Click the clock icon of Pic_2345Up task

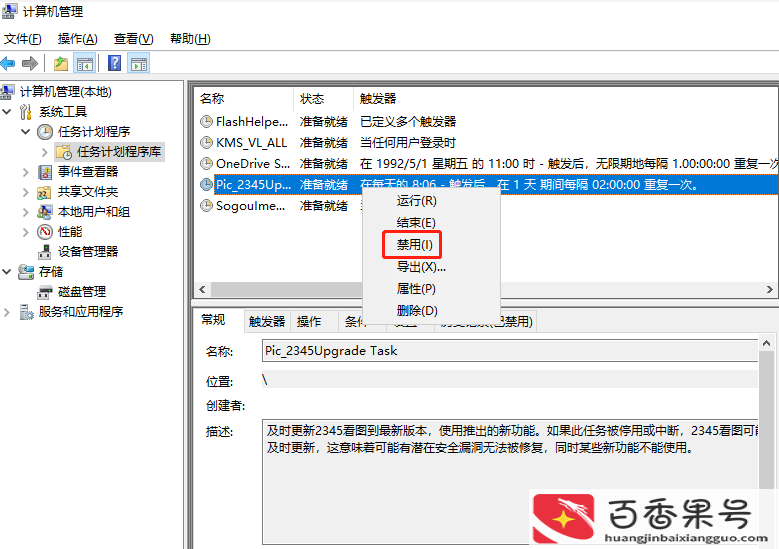(206, 184)
